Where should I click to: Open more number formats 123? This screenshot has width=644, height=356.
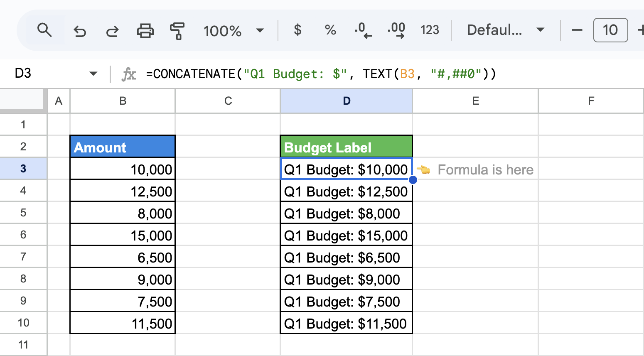430,30
